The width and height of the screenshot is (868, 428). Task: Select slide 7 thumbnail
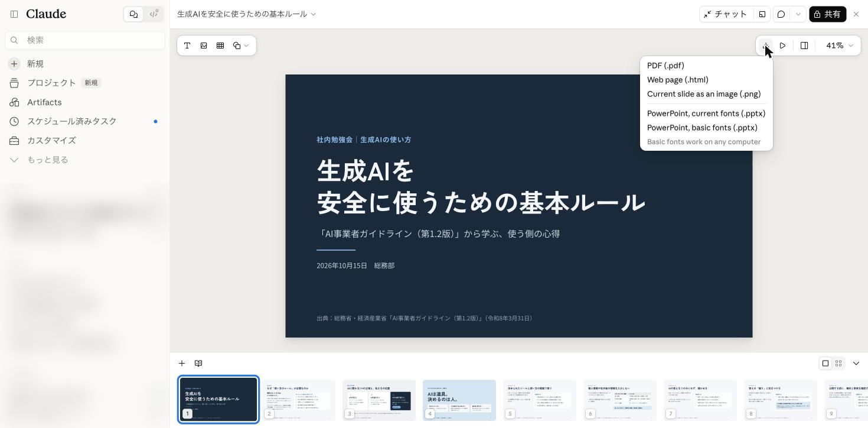point(700,400)
